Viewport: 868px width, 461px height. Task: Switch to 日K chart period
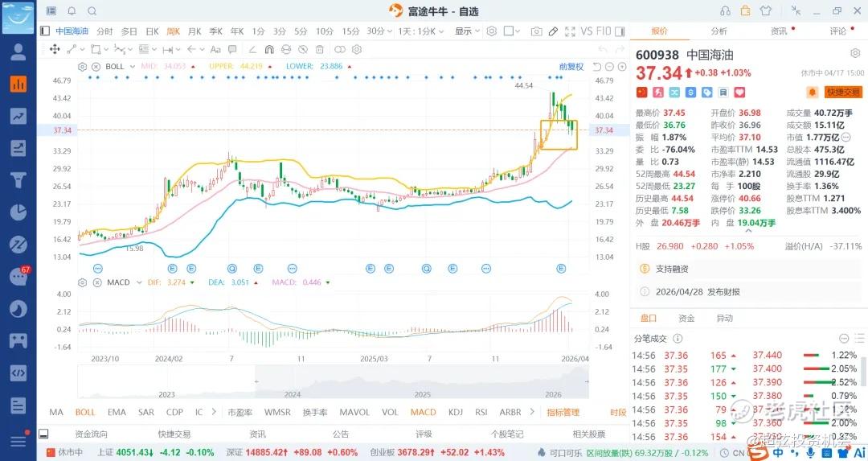coord(152,31)
